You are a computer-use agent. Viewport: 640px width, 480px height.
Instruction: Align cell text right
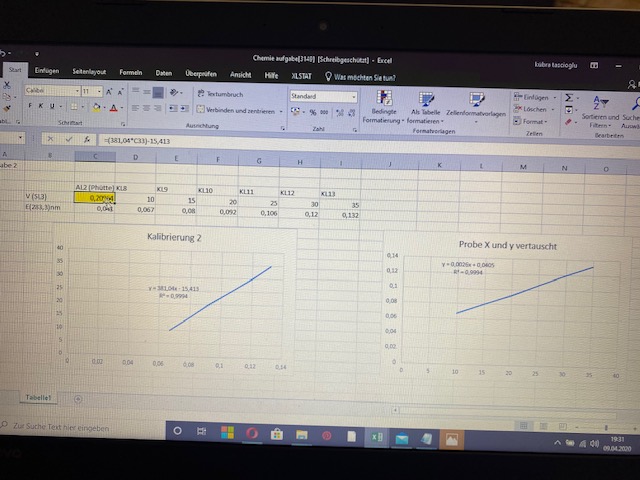tap(158, 109)
